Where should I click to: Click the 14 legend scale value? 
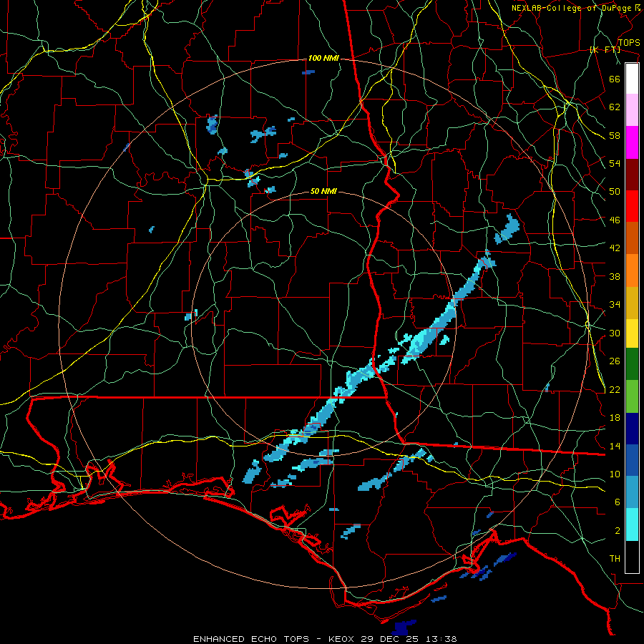pyautogui.click(x=615, y=446)
